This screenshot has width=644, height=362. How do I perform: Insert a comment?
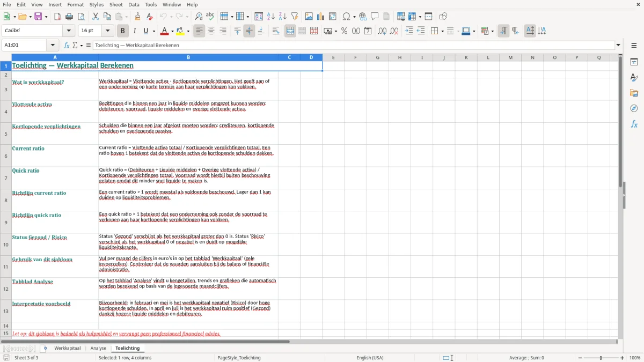tap(375, 17)
